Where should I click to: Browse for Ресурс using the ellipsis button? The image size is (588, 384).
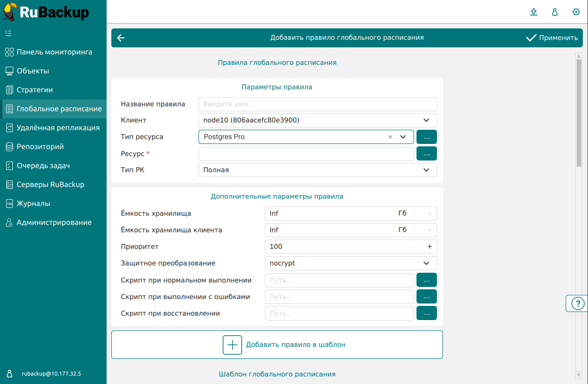coord(426,153)
